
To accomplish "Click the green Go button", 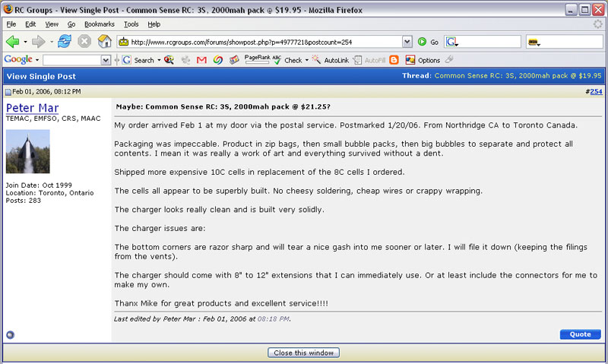I will pos(428,42).
